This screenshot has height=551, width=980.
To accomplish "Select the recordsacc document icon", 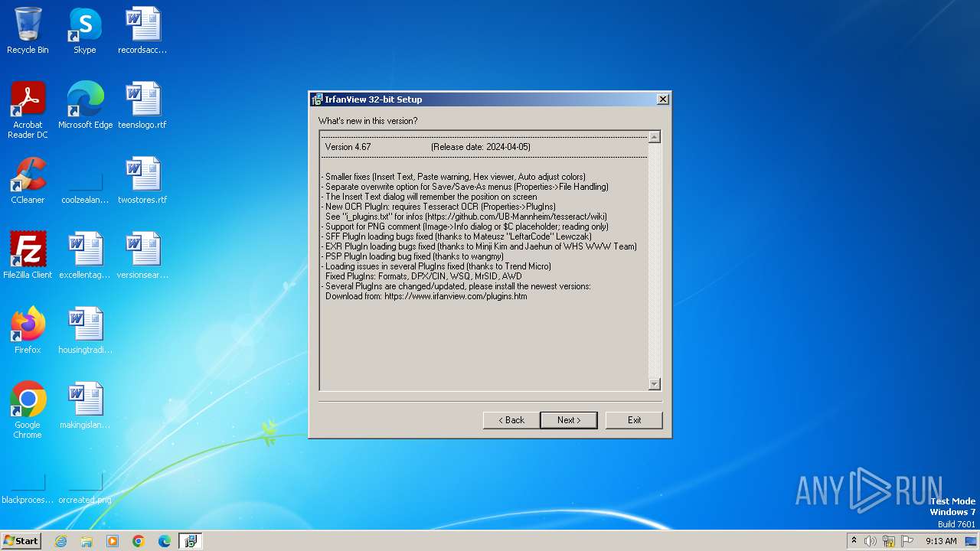I will (142, 31).
